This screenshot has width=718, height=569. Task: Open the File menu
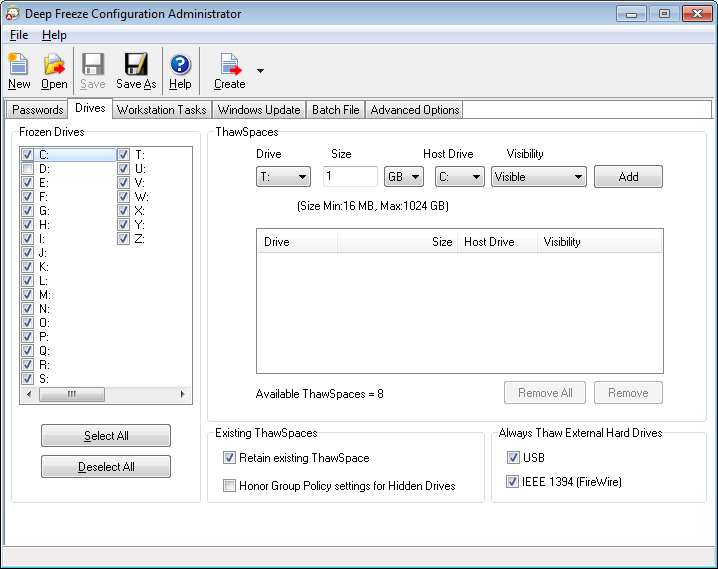click(19, 35)
